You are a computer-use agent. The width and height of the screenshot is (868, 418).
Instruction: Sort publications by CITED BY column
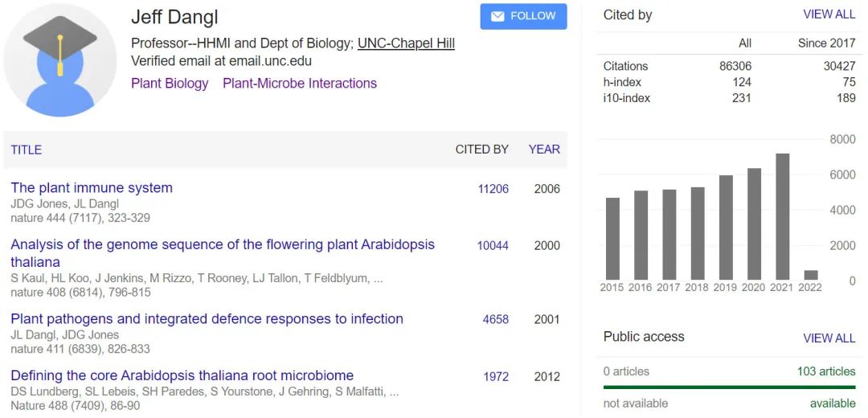(x=481, y=150)
